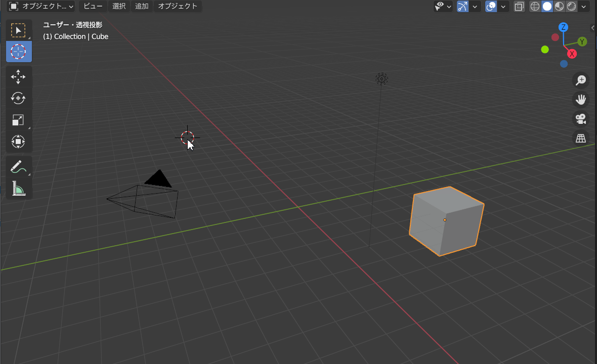Click the pan hand navigation button

[x=581, y=100]
